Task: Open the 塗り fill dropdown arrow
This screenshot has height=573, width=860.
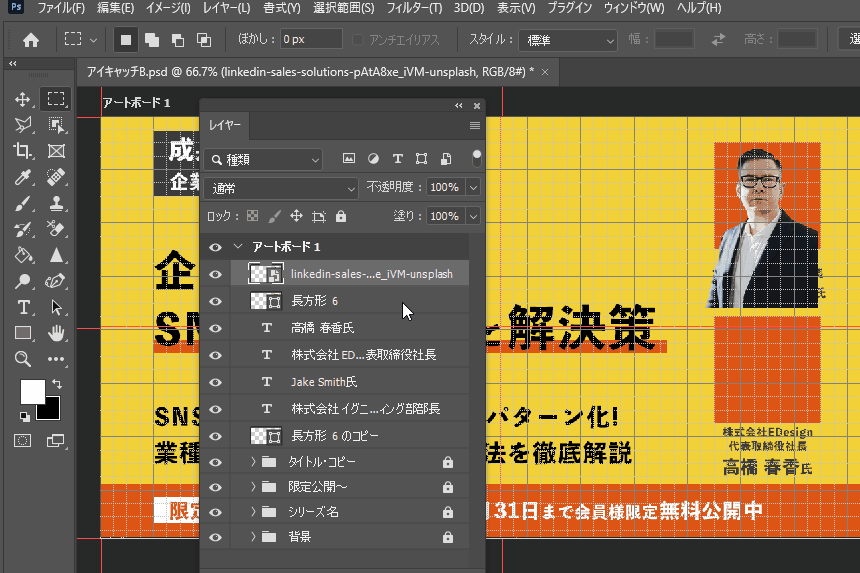Action: tap(473, 216)
